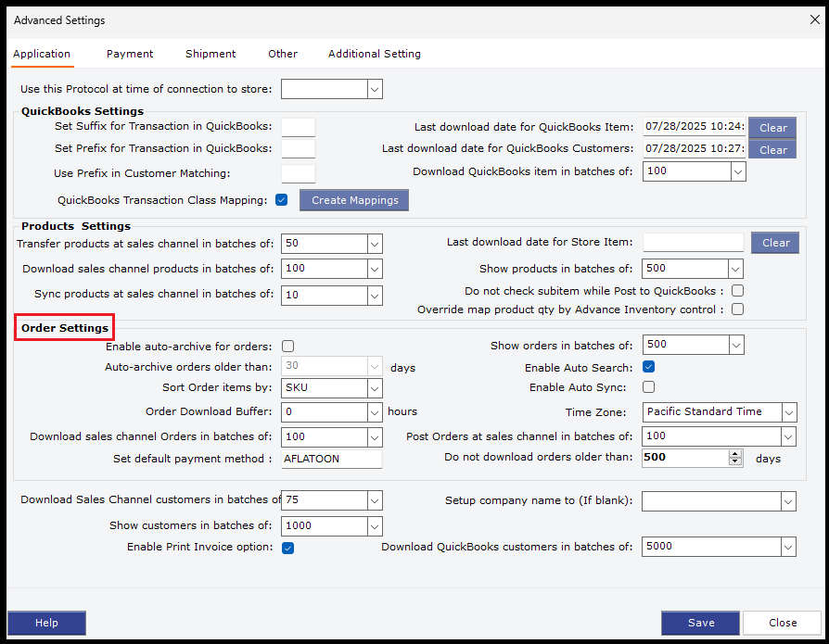The image size is (829, 644).
Task: Enable auto-archive for orders checkbox
Action: (x=287, y=347)
